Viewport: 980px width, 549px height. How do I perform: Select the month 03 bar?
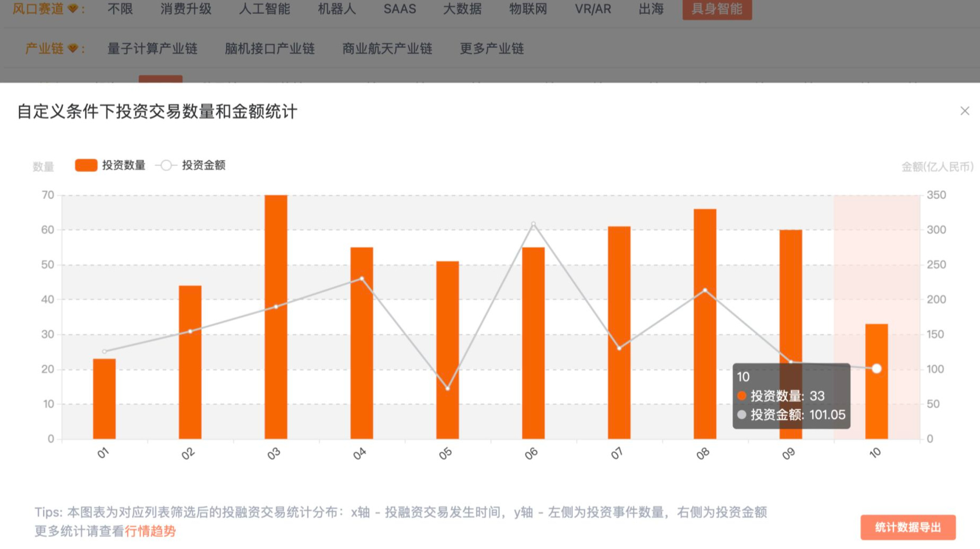[276, 317]
